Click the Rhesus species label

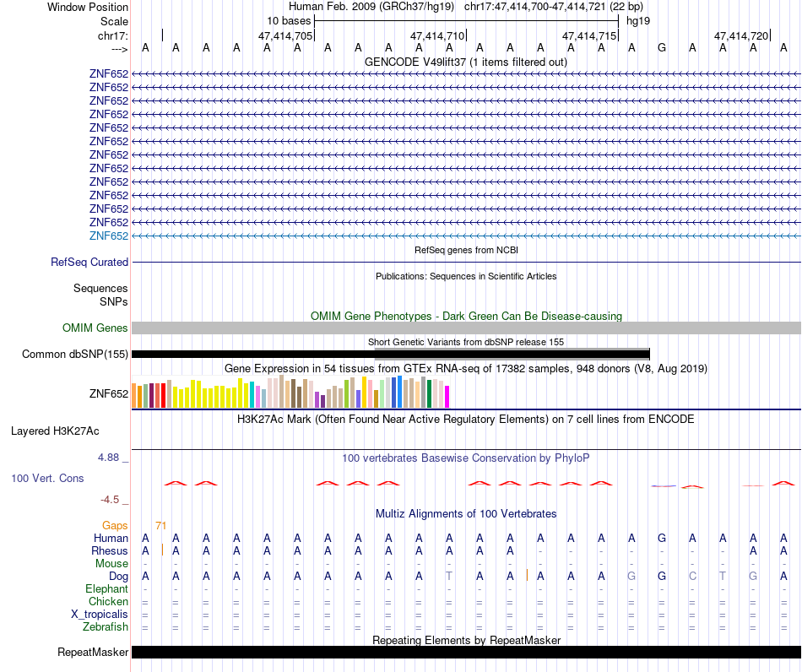pyautogui.click(x=110, y=550)
